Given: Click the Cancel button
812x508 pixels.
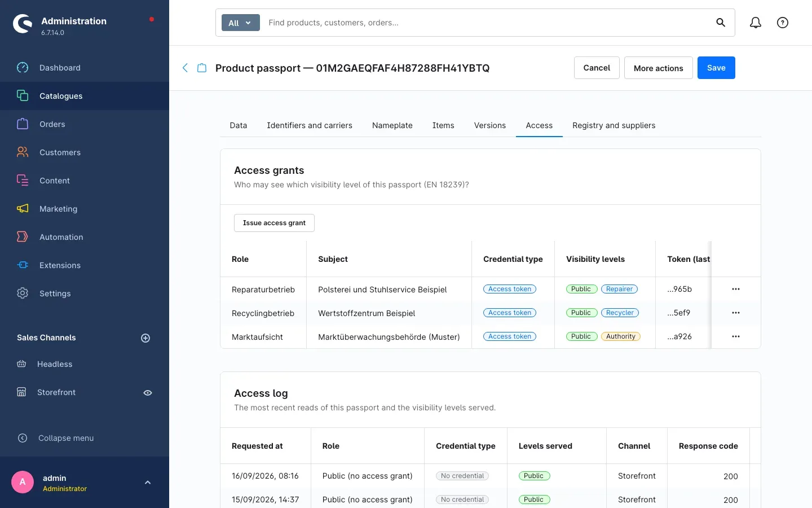Looking at the screenshot, I should [597, 68].
